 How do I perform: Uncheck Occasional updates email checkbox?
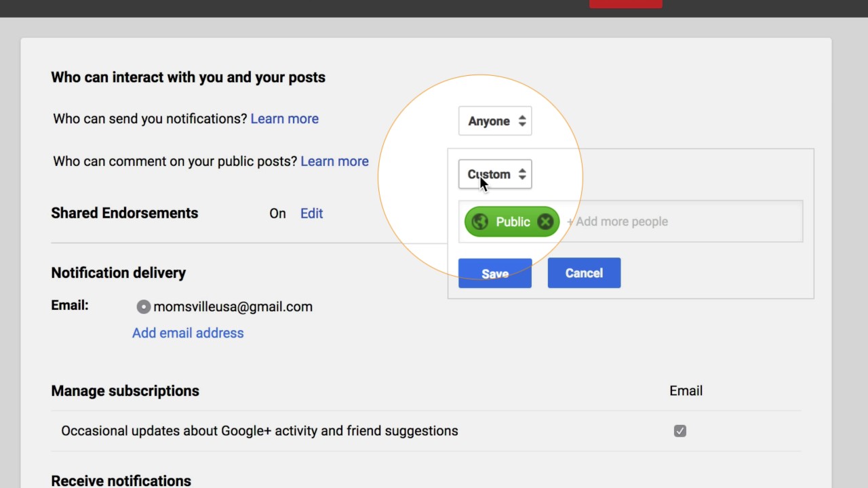(x=680, y=431)
